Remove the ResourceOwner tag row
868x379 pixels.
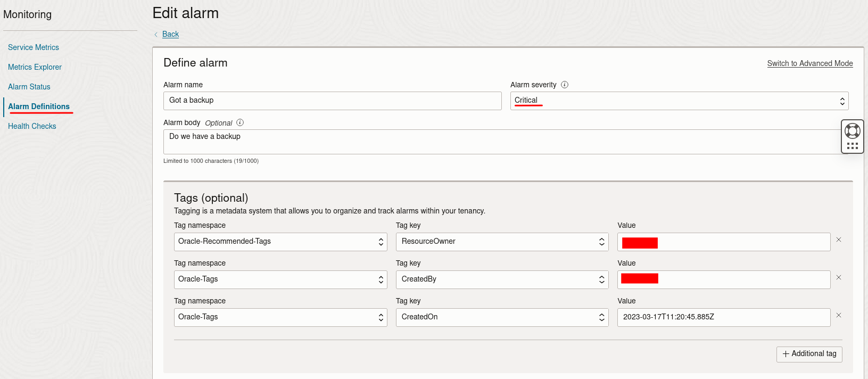(839, 240)
